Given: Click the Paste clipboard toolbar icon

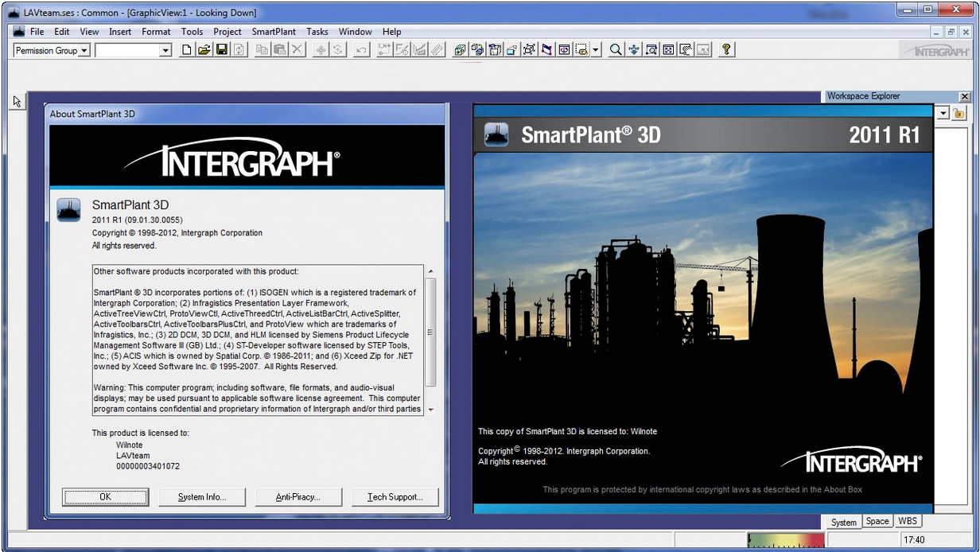Looking at the screenshot, I should (280, 50).
